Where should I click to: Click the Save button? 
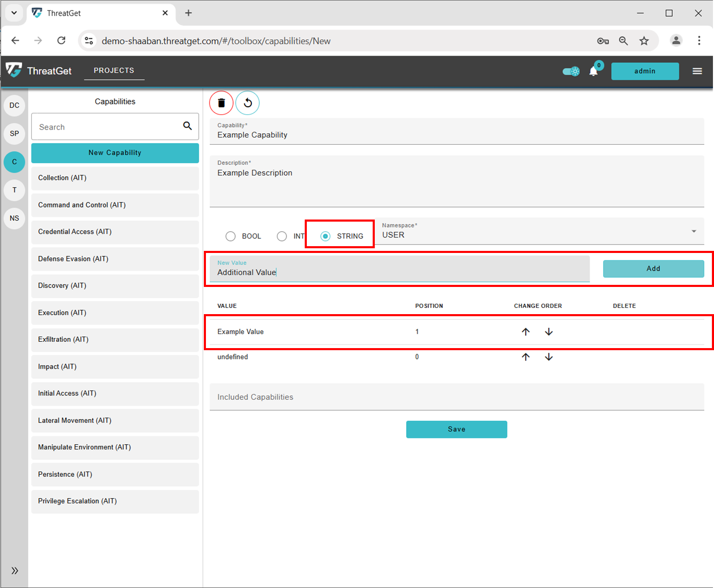(x=456, y=429)
